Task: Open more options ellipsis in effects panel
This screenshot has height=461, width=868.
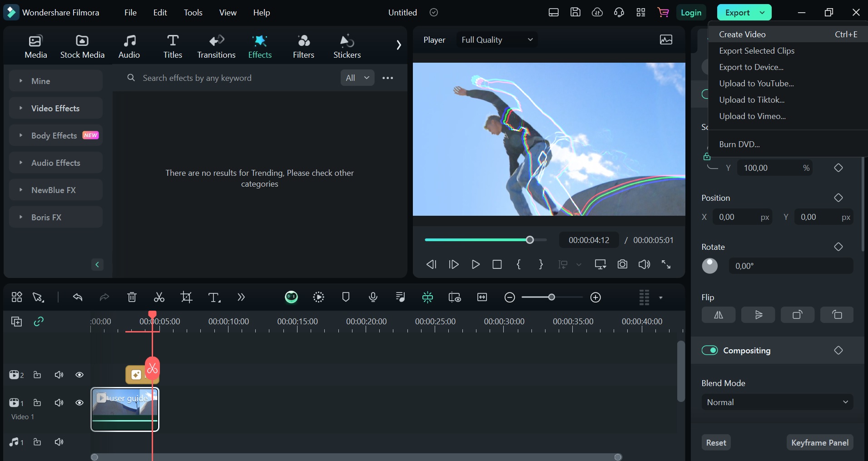Action: pyautogui.click(x=388, y=78)
